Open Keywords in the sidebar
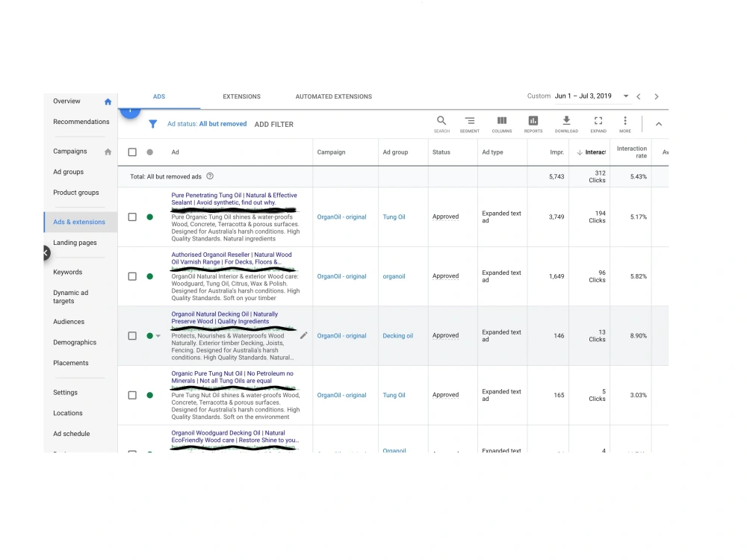Screen dimensions: 747x560 pyautogui.click(x=68, y=273)
